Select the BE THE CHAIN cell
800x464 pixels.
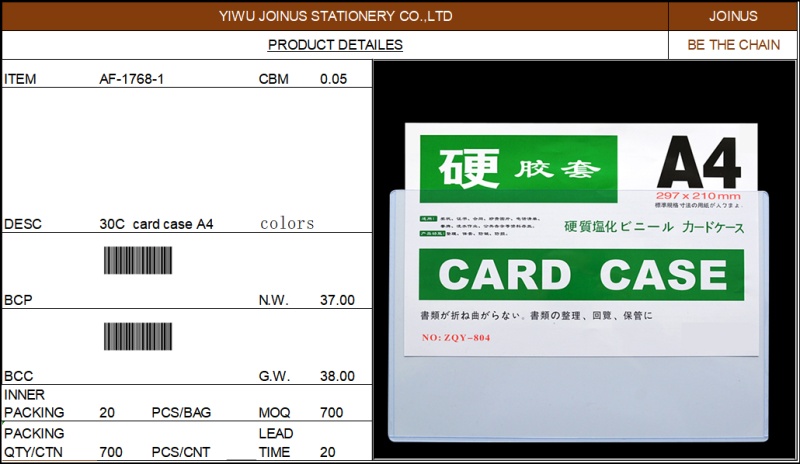pos(733,45)
